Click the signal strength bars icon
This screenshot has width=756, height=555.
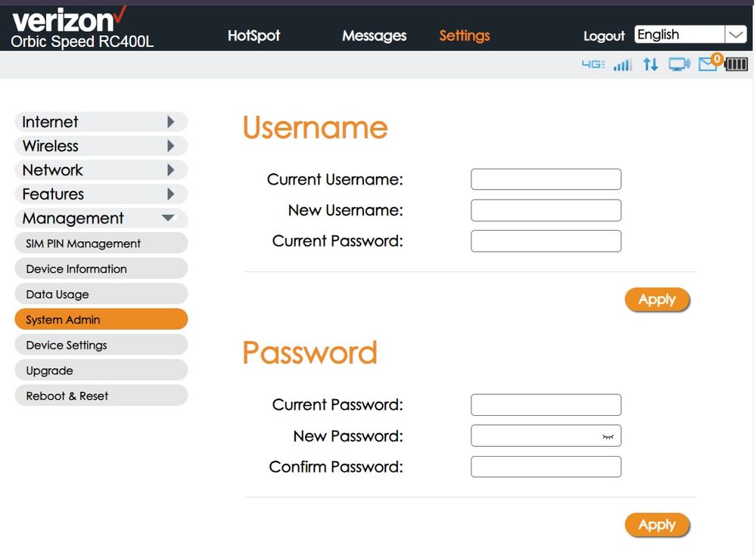(623, 64)
